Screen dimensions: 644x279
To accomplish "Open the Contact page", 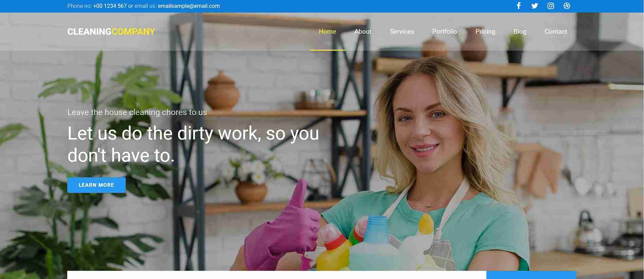I will (x=556, y=32).
